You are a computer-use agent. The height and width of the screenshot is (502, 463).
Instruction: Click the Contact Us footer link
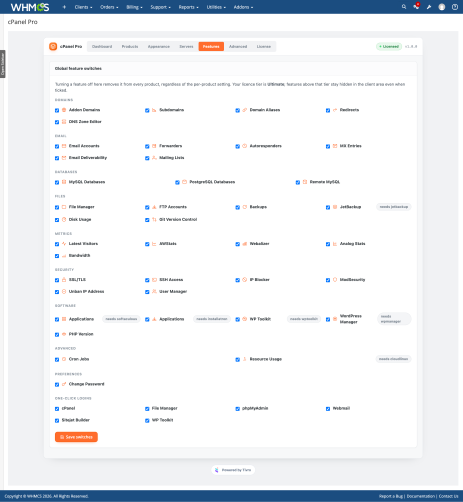448,496
